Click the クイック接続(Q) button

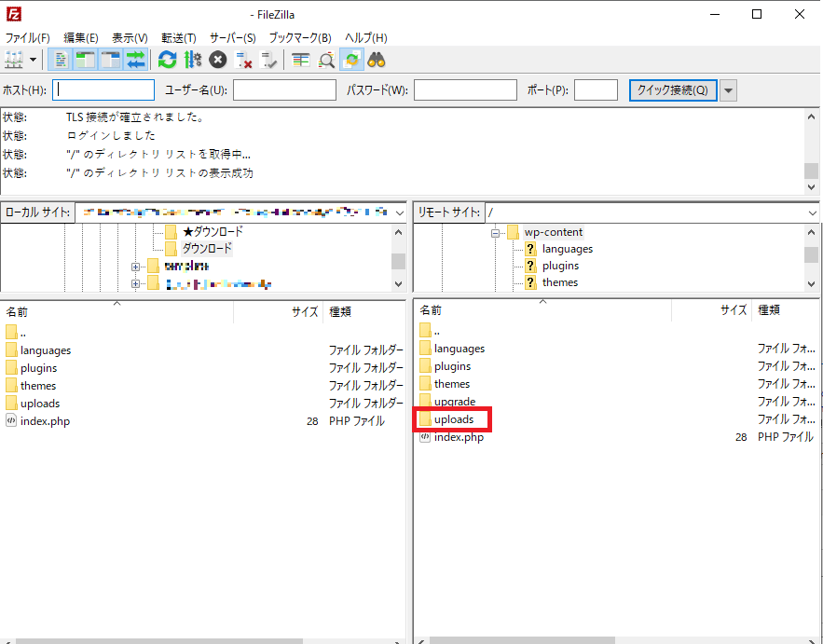pyautogui.click(x=672, y=90)
